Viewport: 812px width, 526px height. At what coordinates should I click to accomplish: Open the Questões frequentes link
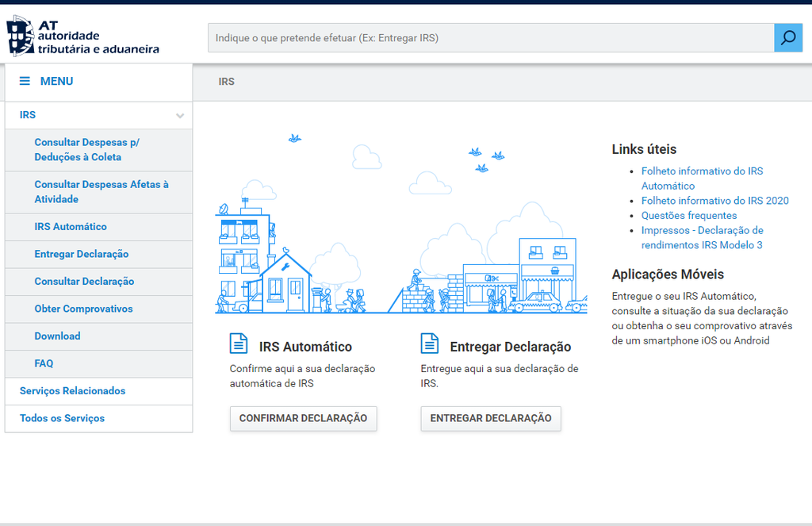(688, 216)
